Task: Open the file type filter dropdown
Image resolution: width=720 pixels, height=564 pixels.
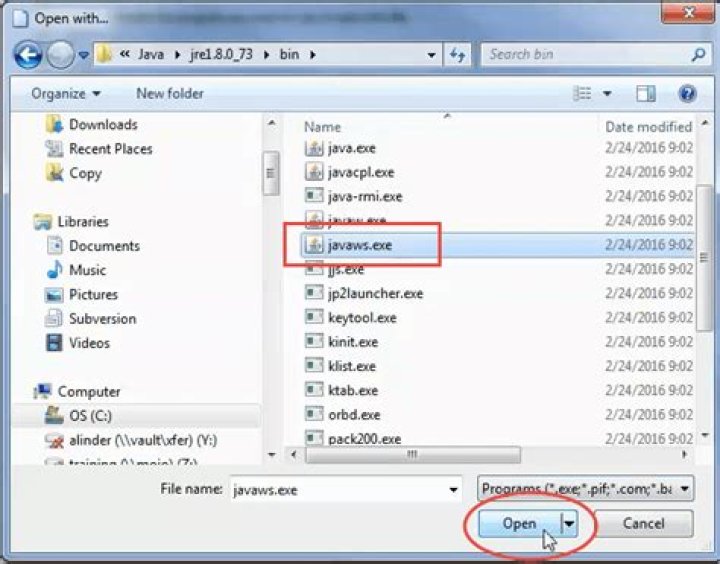Action: [586, 490]
